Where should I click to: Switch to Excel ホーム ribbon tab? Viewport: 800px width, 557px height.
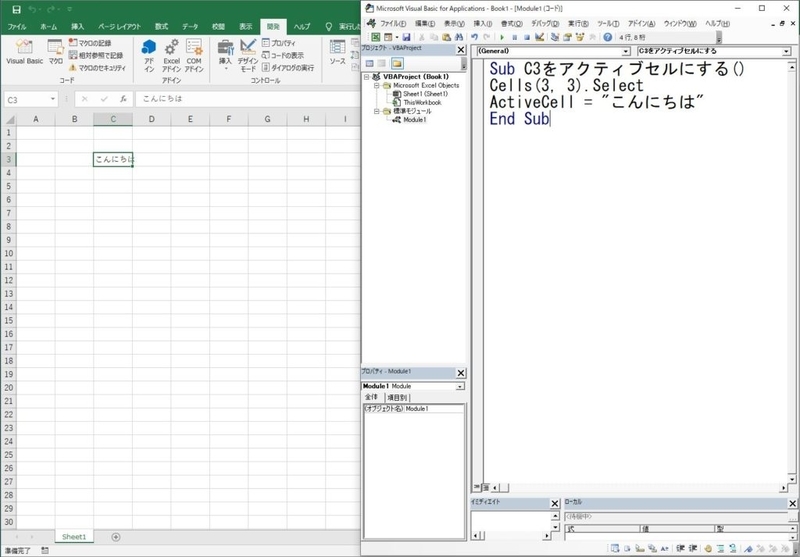coord(48,27)
